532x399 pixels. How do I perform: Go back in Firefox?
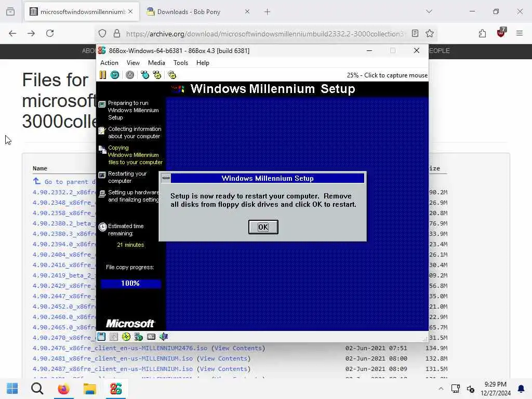click(12, 33)
